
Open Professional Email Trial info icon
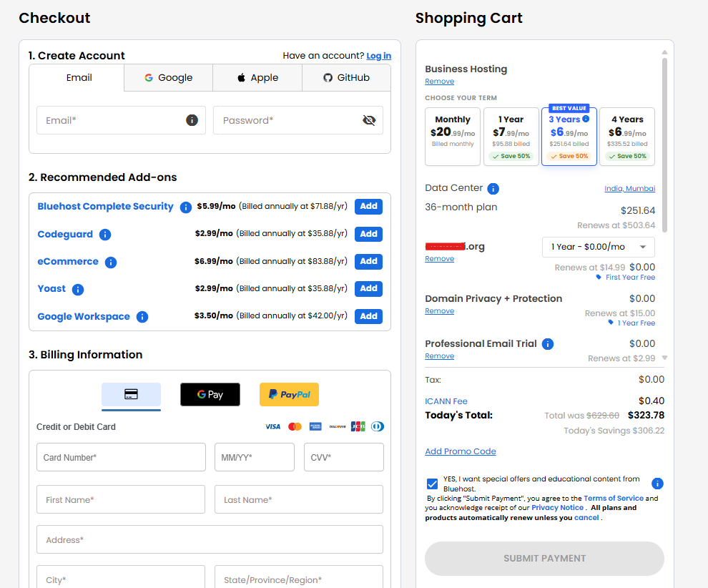548,344
